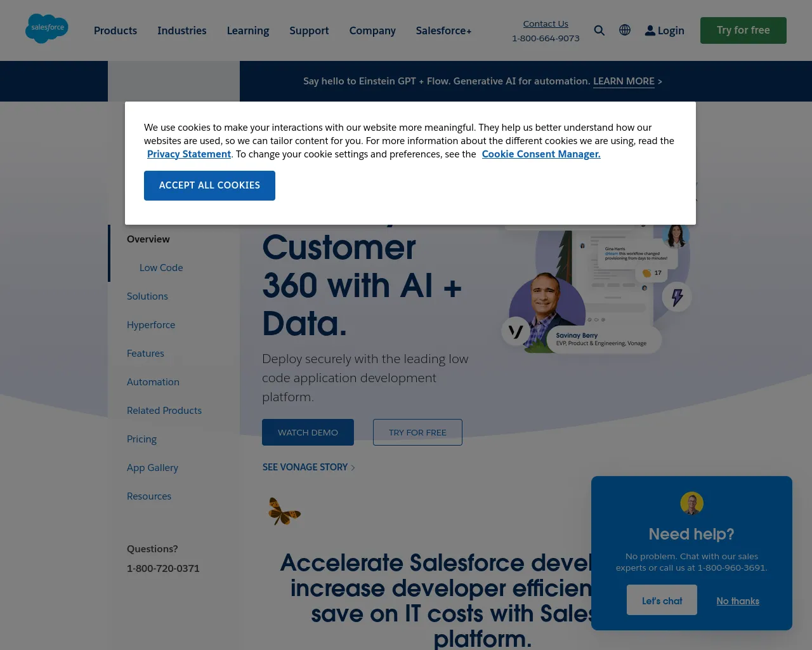Open the search magnifier icon

(x=599, y=30)
